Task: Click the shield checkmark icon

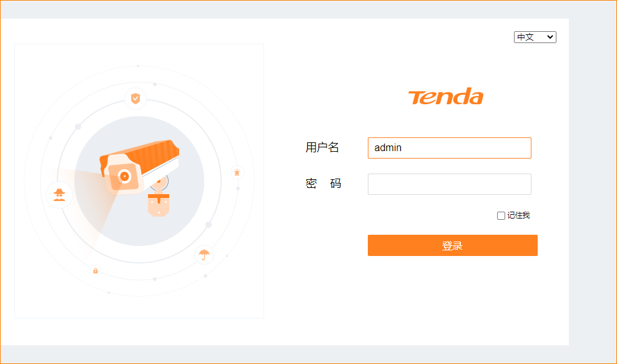Action: coord(136,98)
